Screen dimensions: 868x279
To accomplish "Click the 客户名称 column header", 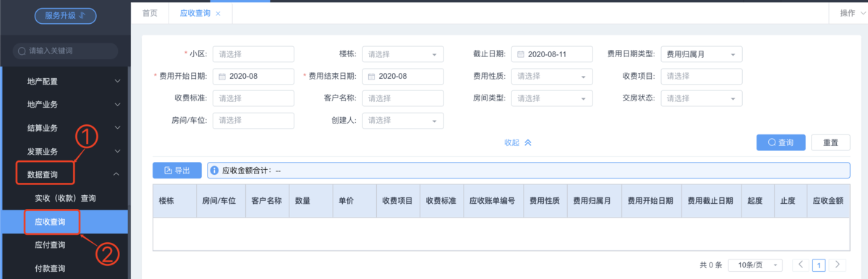I will point(266,201).
